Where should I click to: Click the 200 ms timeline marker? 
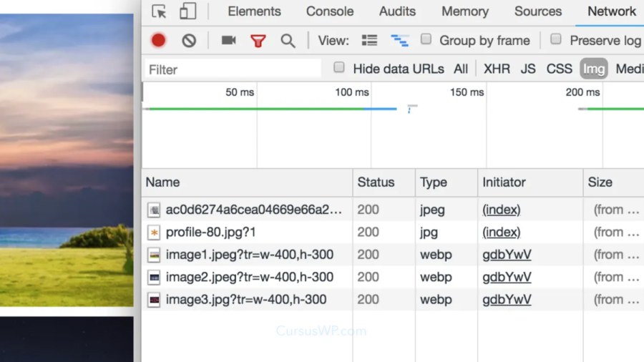click(x=582, y=92)
